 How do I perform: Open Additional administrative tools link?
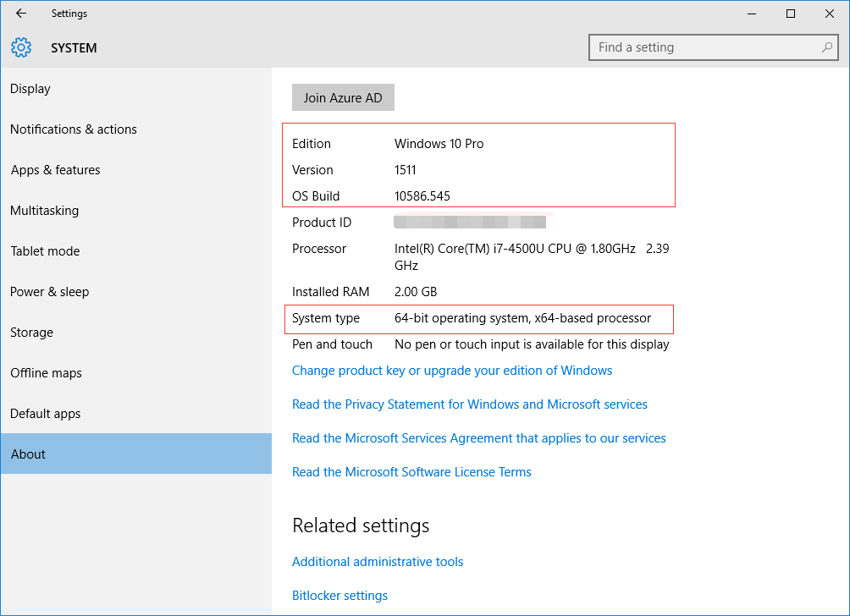pyautogui.click(x=378, y=562)
